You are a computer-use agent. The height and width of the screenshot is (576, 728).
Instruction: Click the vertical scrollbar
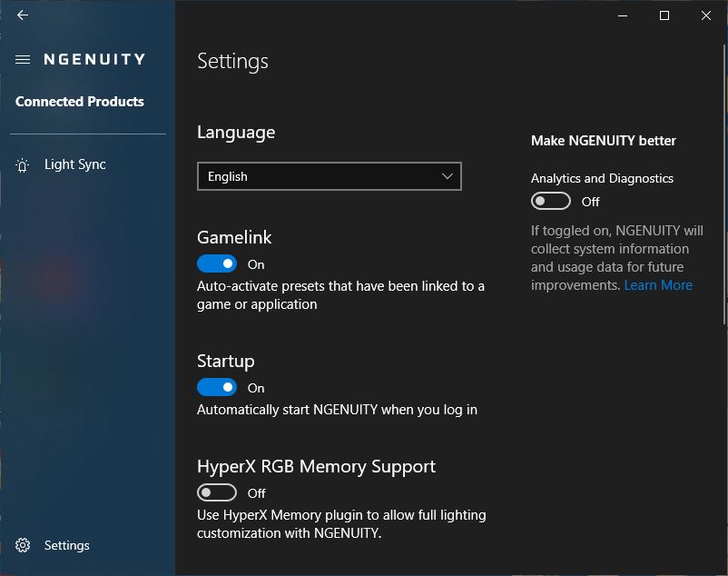[x=724, y=184]
